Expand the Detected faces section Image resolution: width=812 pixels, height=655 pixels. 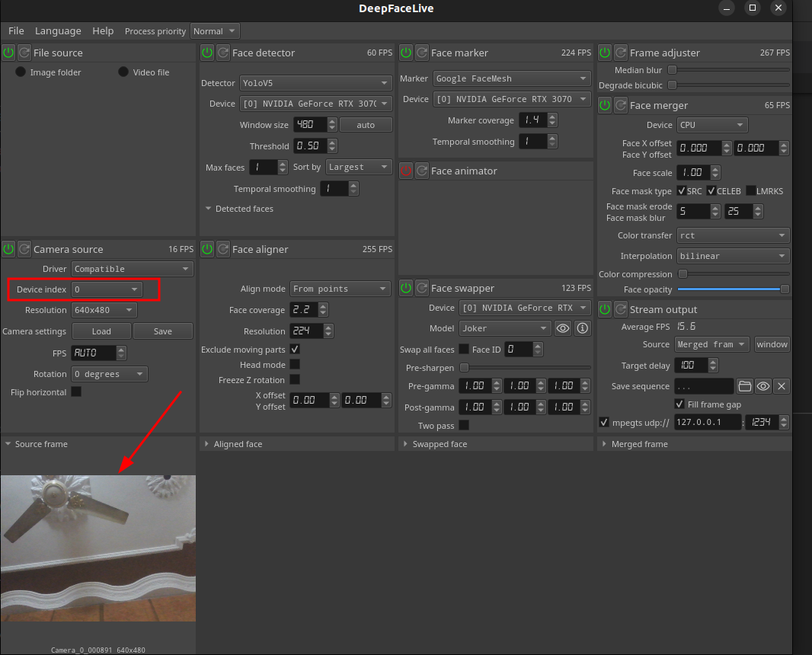209,209
